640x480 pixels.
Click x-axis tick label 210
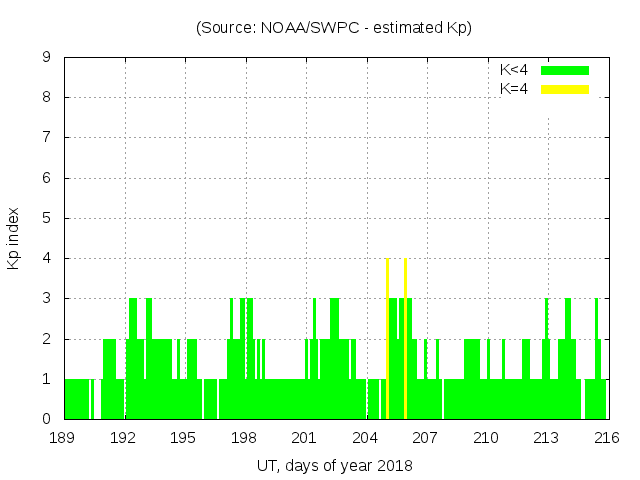486,438
